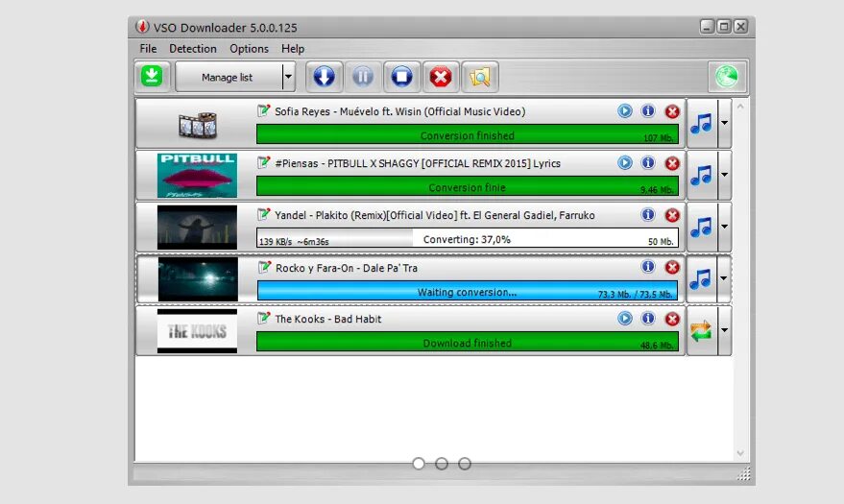Start downloads with the blue down-arrow button
Screen dimensions: 844x504
tap(324, 77)
